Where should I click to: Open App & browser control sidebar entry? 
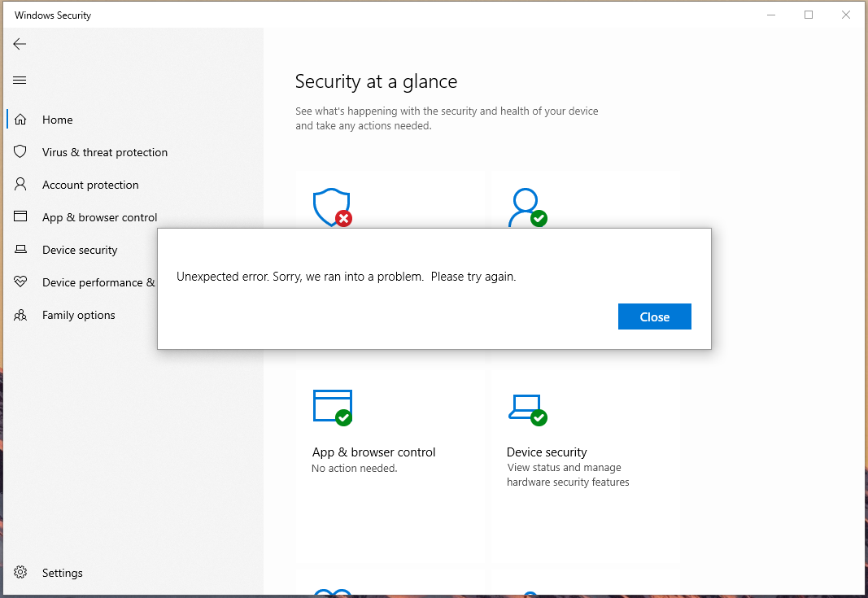point(99,217)
